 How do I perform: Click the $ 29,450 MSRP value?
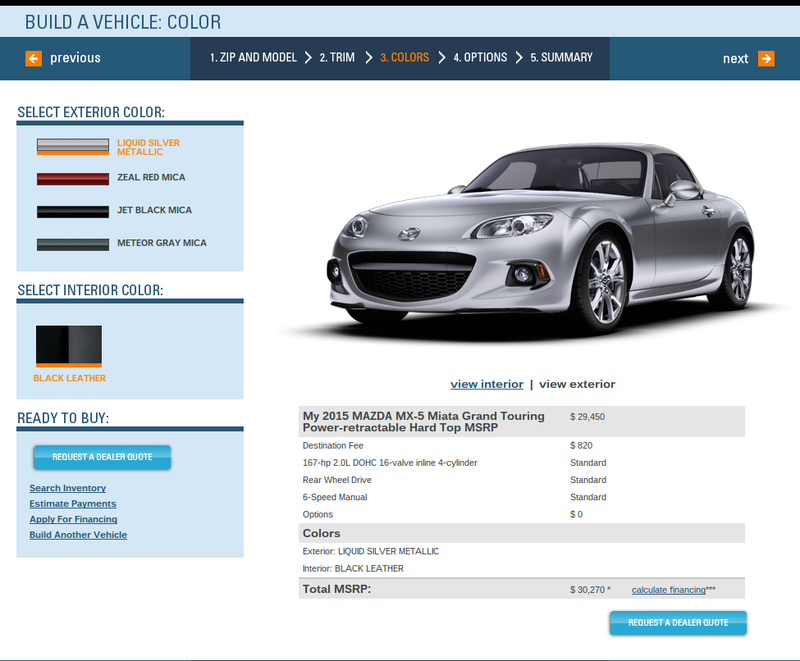click(x=587, y=417)
